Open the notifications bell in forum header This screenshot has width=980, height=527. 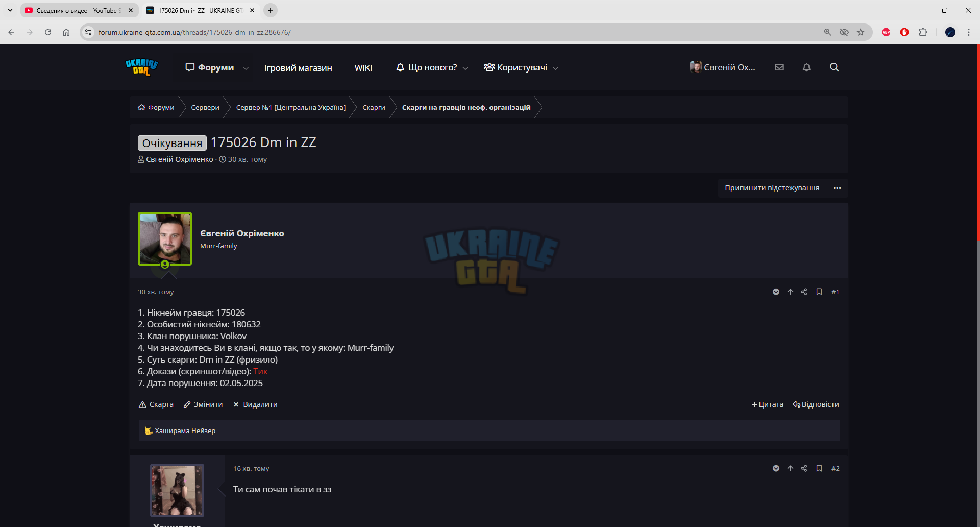click(x=806, y=67)
